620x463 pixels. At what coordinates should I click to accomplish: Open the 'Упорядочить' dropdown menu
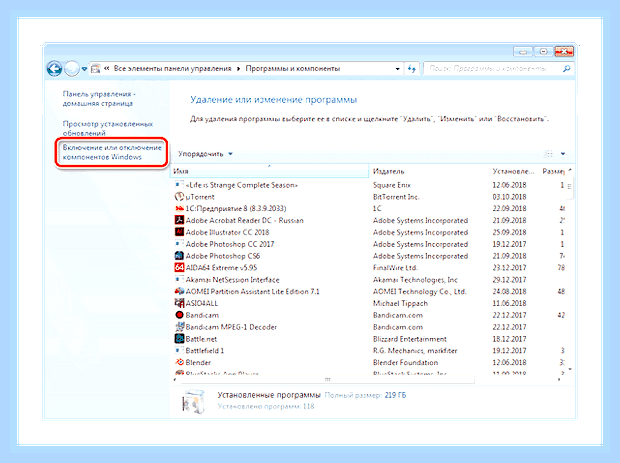(205, 154)
